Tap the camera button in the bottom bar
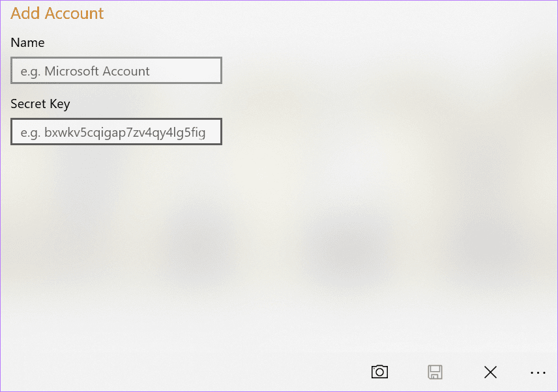Screen dimensions: 558x392 pyautogui.click(x=379, y=372)
